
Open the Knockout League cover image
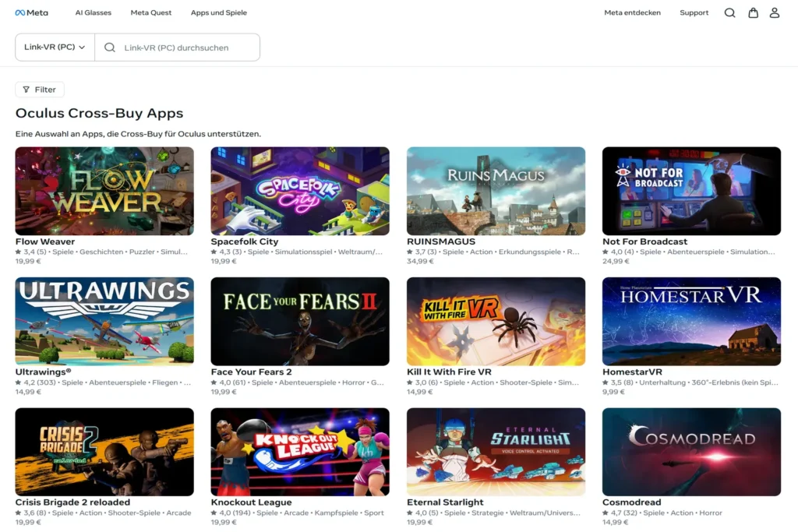pyautogui.click(x=300, y=452)
